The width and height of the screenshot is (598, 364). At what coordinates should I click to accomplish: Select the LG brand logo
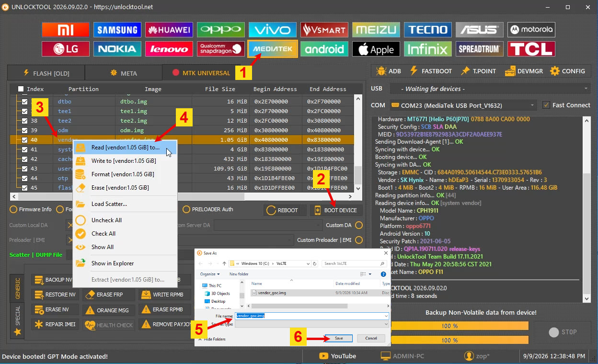coord(66,49)
